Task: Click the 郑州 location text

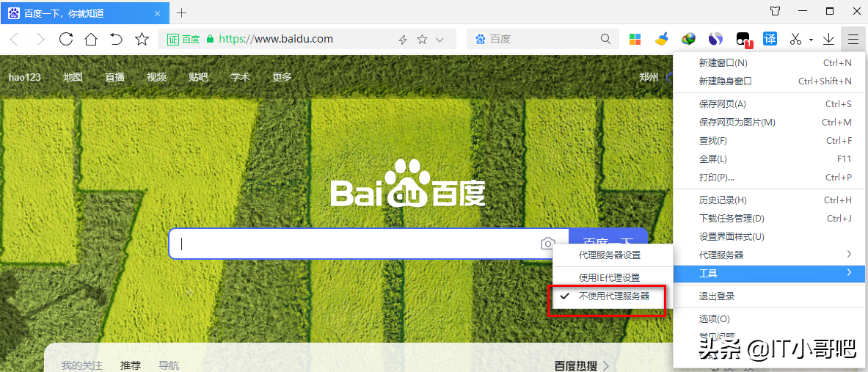Action: click(x=648, y=77)
